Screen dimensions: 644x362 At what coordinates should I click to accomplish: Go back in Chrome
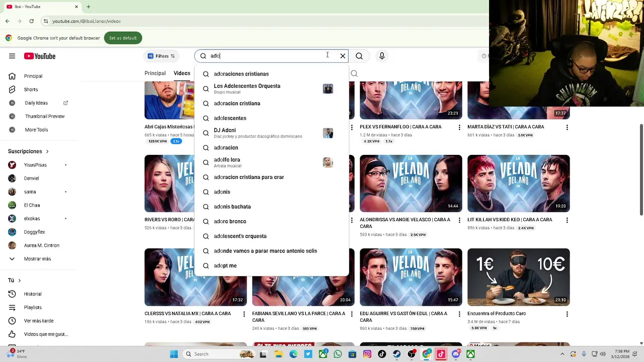point(7,21)
